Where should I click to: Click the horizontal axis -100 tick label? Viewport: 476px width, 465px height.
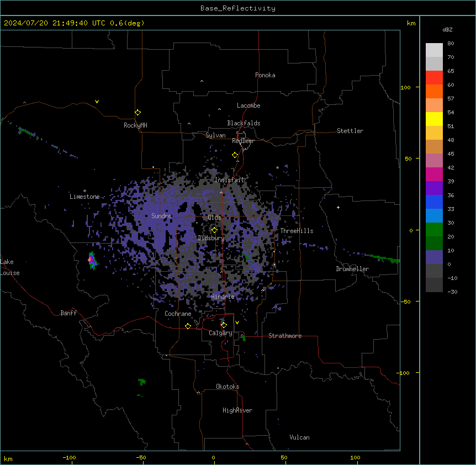pos(69,458)
